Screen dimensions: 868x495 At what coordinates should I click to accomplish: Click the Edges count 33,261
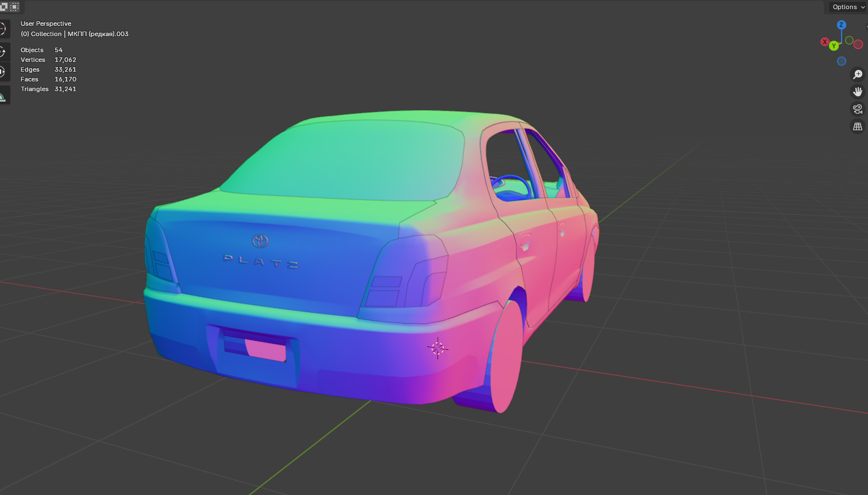click(65, 69)
